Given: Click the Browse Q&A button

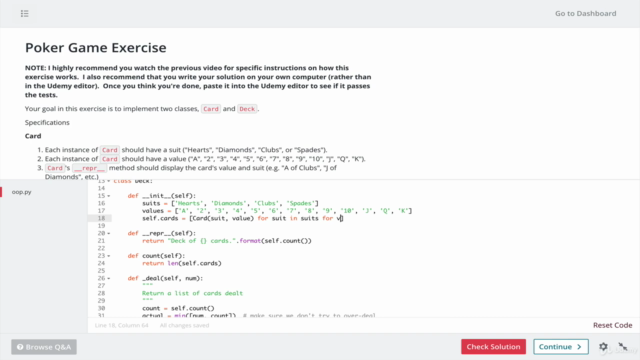Looking at the screenshot, I should click(44, 347).
